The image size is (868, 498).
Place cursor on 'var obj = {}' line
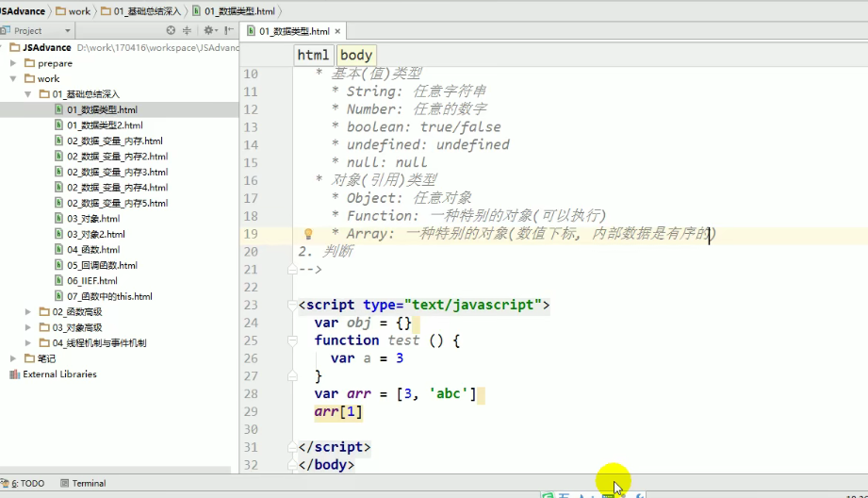coord(363,323)
